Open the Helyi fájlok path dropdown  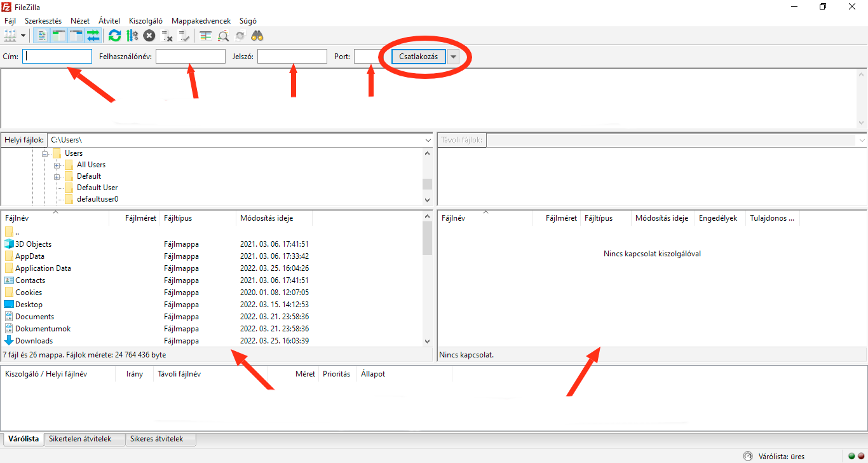(427, 140)
